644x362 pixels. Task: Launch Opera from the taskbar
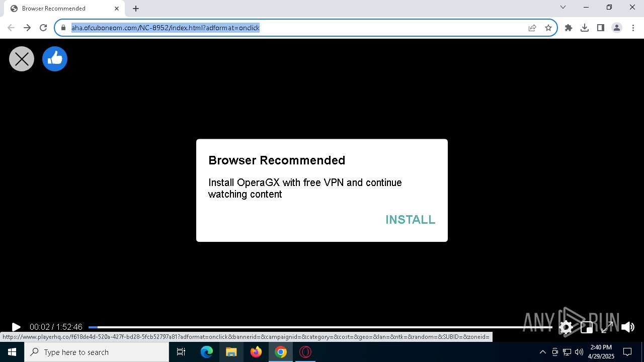point(305,352)
